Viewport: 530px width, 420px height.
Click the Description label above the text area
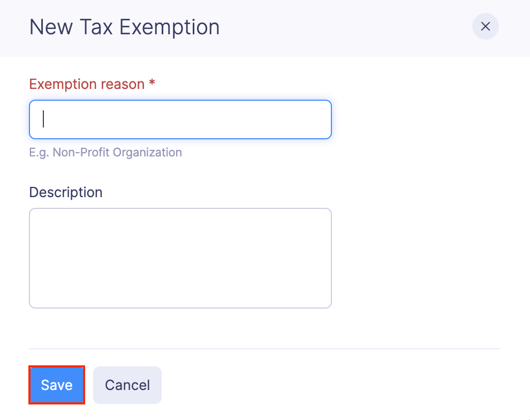[x=65, y=192]
